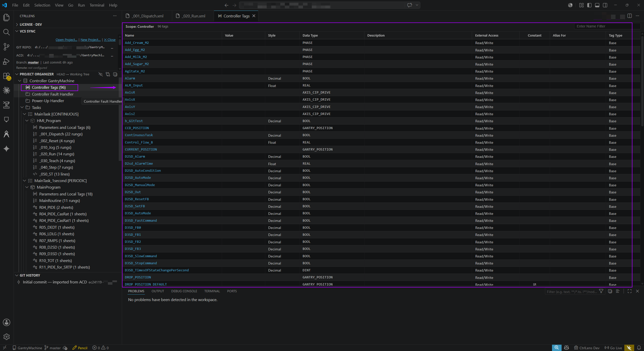This screenshot has height=351, width=644.
Task: Collapse all problems in Problems panel
Action: [610, 291]
